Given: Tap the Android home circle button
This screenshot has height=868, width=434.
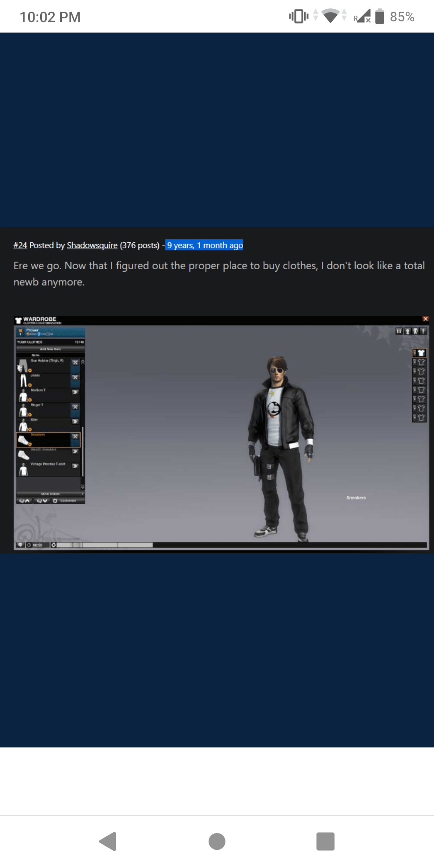Looking at the screenshot, I should [x=217, y=841].
